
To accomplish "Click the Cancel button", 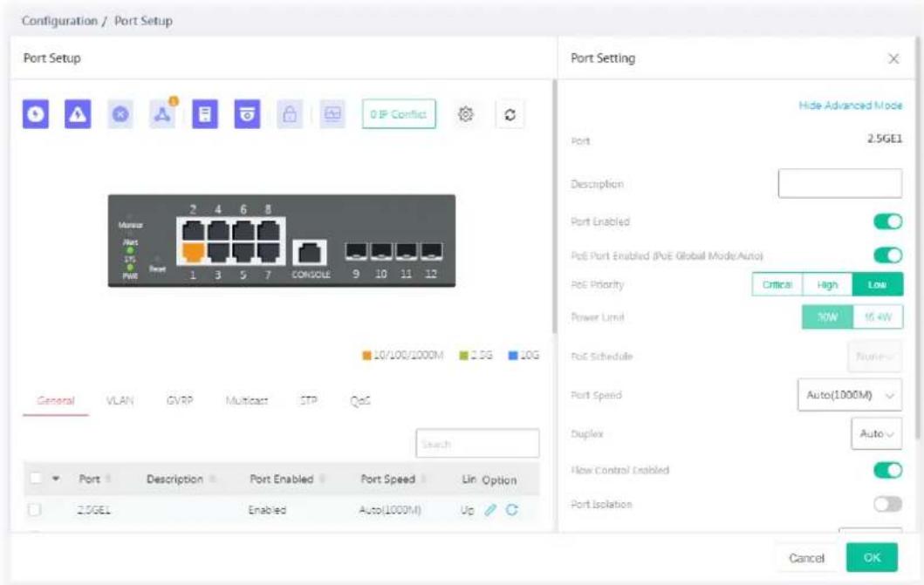I will (807, 558).
